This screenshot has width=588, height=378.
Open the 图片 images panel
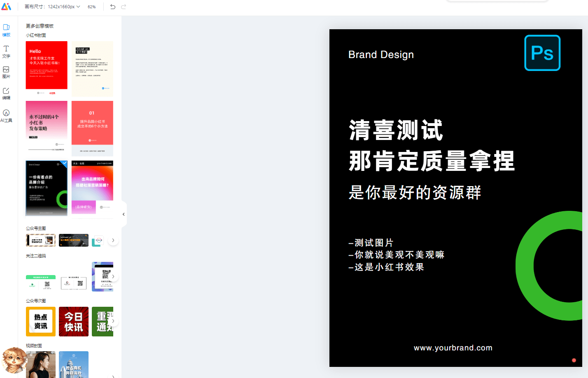coord(6,72)
